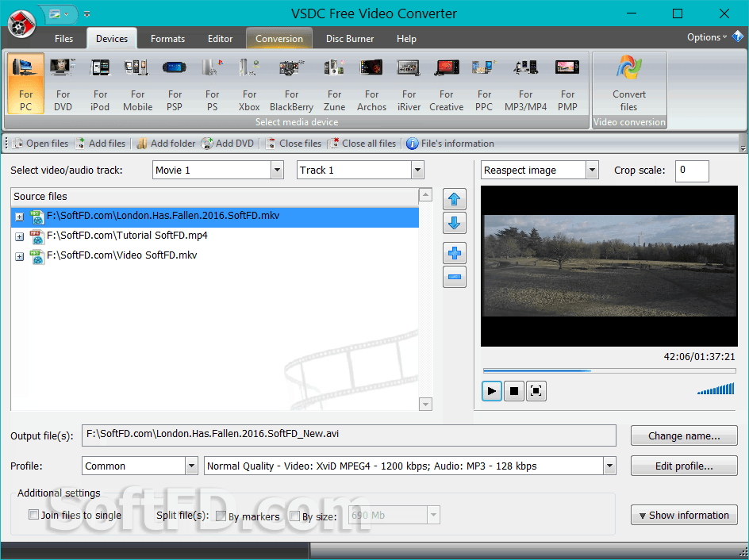This screenshot has height=560, width=749.
Task: Choose the For MP3/MP4 device
Action: tap(525, 83)
